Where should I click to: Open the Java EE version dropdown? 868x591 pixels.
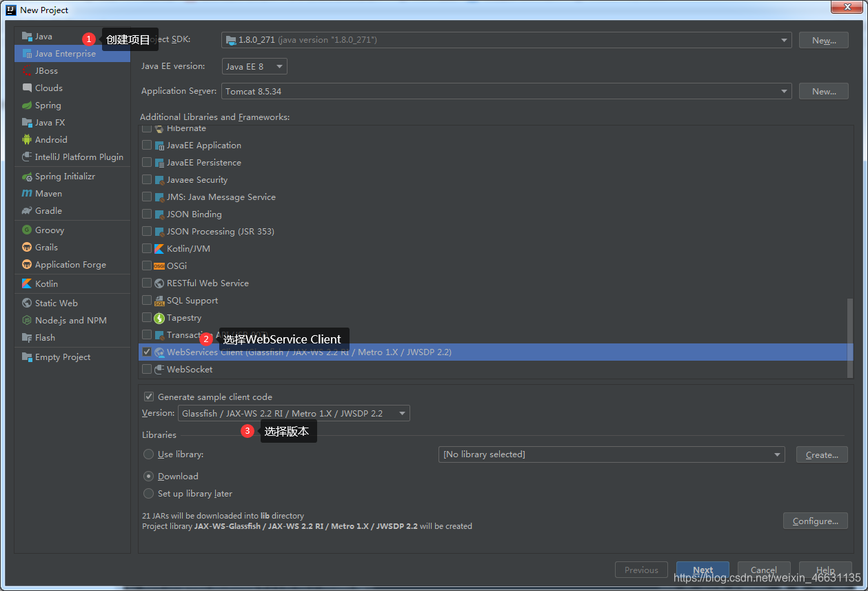point(279,66)
